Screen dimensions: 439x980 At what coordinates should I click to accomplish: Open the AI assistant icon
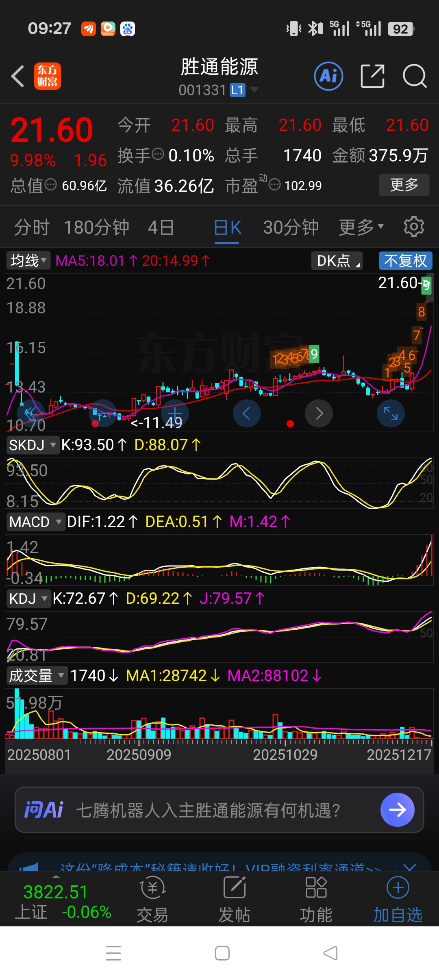[x=328, y=76]
